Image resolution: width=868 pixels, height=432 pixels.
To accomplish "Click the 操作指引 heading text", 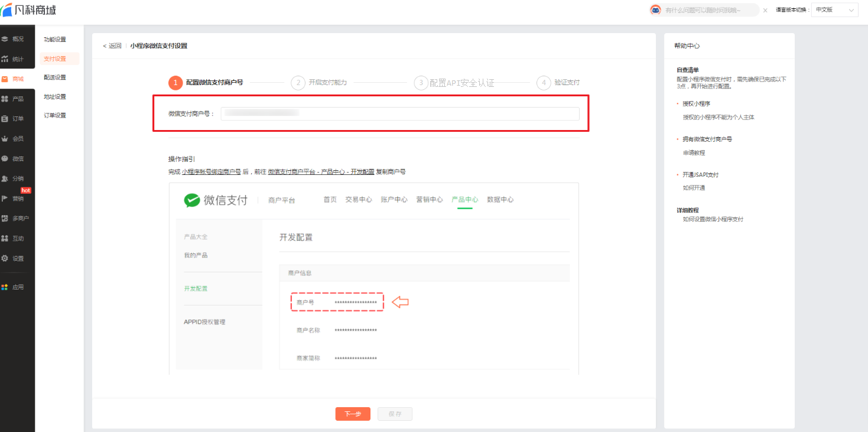I will (x=181, y=159).
